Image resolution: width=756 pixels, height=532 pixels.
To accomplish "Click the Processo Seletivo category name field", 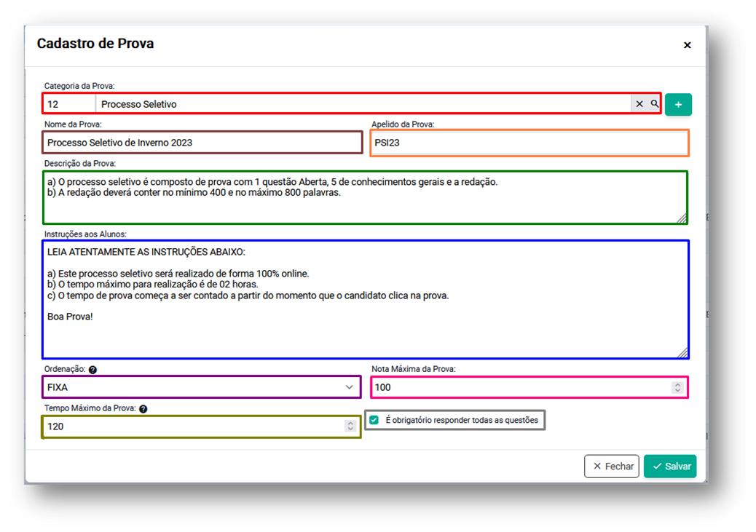I will pos(363,103).
